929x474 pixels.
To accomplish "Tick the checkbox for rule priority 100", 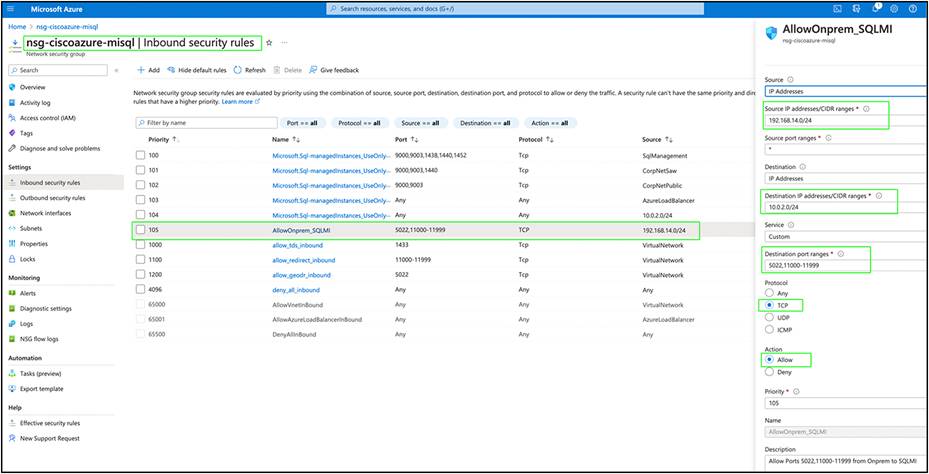I will [x=140, y=155].
